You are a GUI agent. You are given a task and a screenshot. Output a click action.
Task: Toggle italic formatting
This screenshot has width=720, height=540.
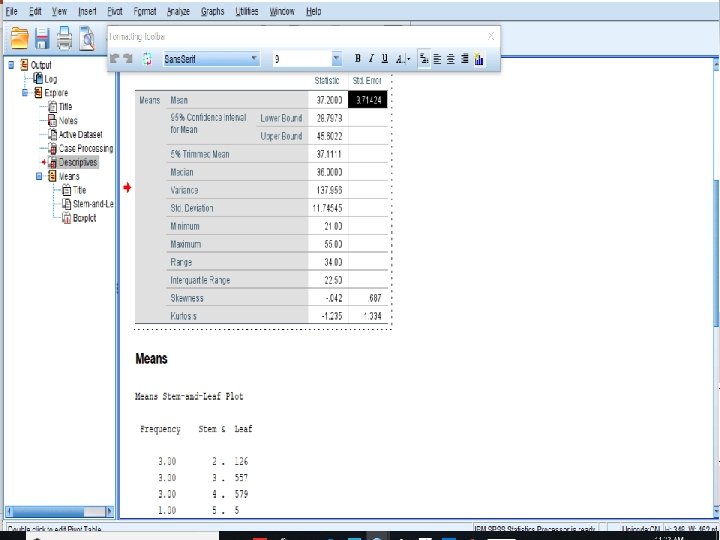371,58
